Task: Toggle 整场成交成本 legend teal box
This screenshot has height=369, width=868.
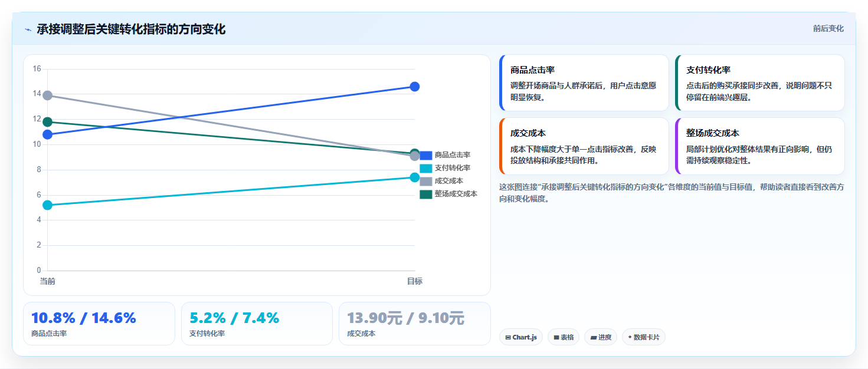Action: coord(426,194)
